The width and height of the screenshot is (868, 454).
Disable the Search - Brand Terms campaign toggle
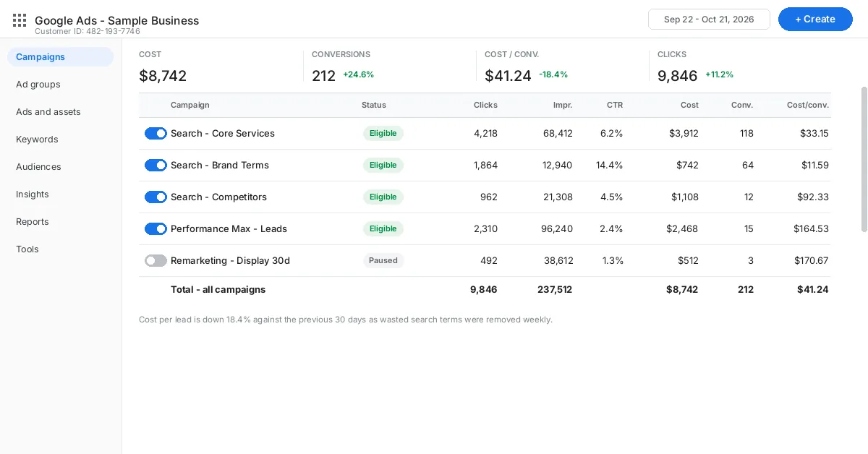[x=156, y=165]
